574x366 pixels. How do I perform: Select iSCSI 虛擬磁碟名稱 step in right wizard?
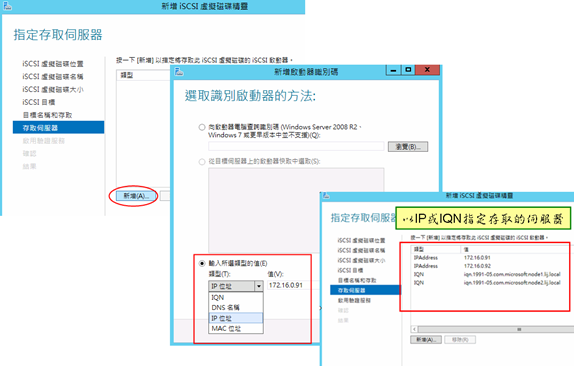click(x=361, y=250)
